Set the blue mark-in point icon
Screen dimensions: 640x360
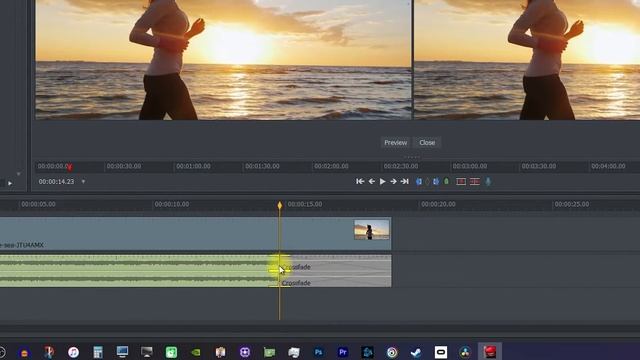419,181
